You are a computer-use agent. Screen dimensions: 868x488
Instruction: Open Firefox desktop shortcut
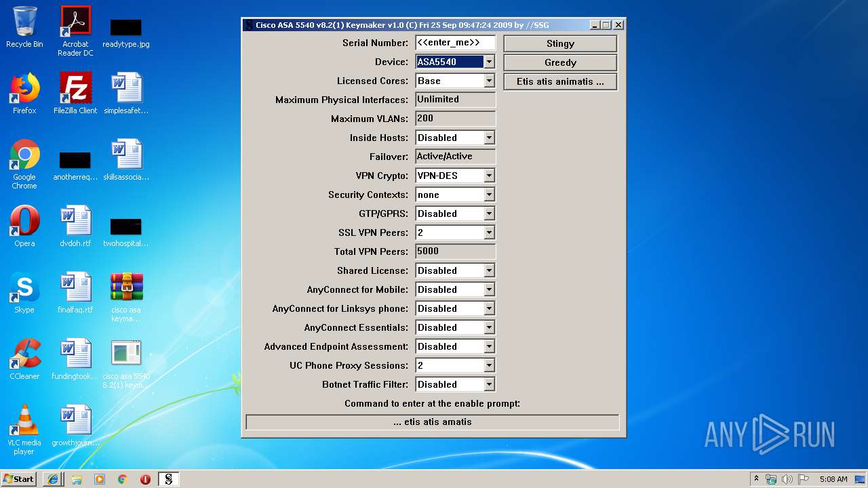pyautogui.click(x=24, y=94)
